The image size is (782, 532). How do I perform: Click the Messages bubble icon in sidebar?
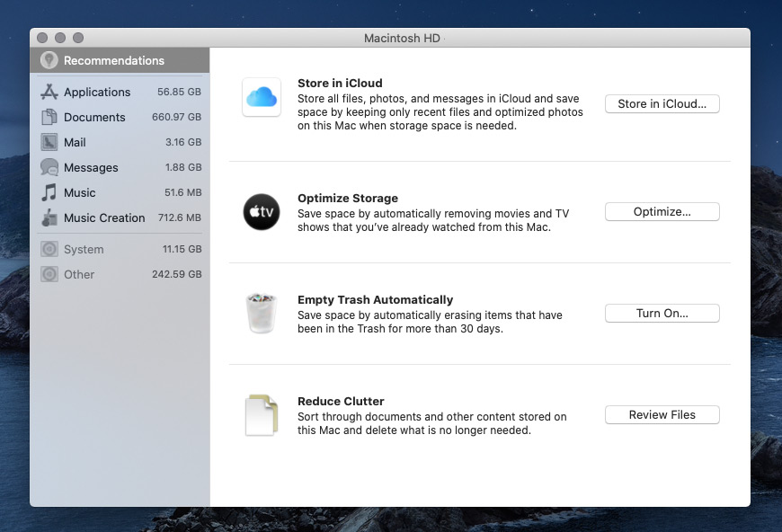[x=49, y=167]
